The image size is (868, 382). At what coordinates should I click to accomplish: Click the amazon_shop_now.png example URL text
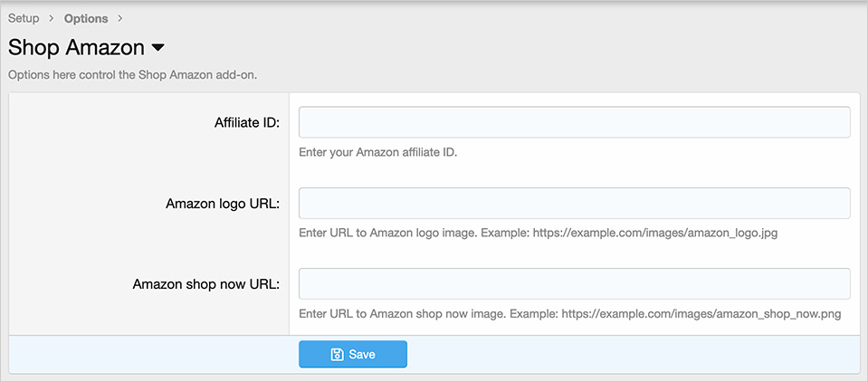701,314
